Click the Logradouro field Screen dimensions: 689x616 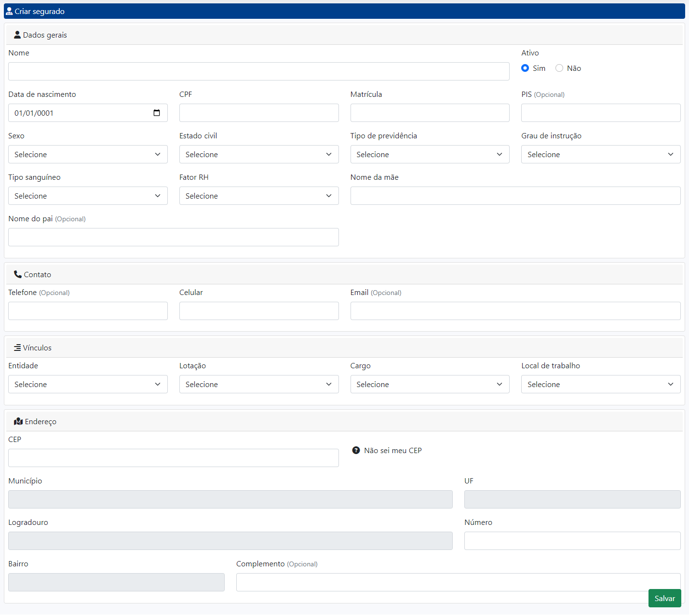coord(230,541)
